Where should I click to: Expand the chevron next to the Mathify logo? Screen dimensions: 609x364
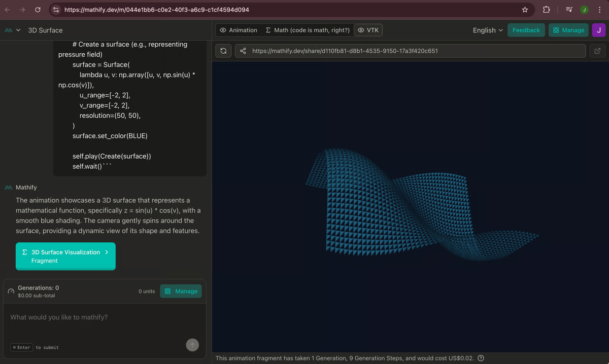(17, 30)
